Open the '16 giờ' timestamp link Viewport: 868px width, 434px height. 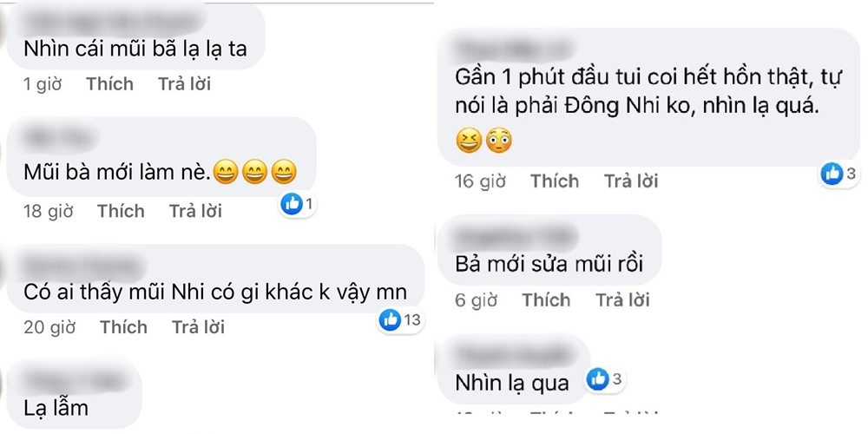point(480,181)
